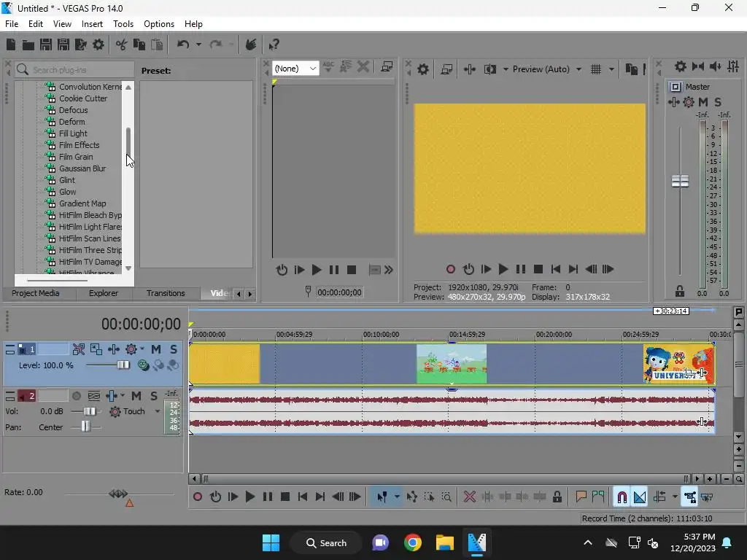This screenshot has height=560, width=747.
Task: Click Master bus FX icon
Action: coord(674,102)
